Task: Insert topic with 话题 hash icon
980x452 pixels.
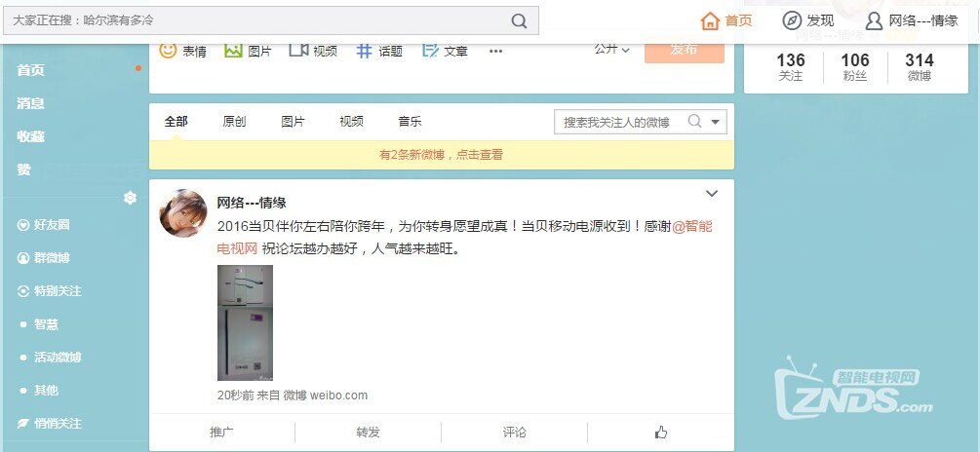Action: coord(365,51)
